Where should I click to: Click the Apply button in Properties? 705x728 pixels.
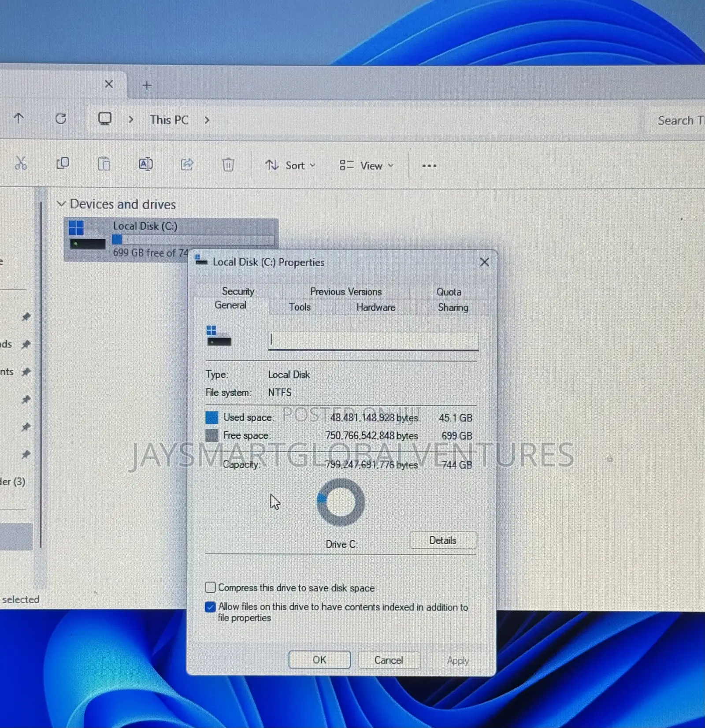[x=458, y=661]
